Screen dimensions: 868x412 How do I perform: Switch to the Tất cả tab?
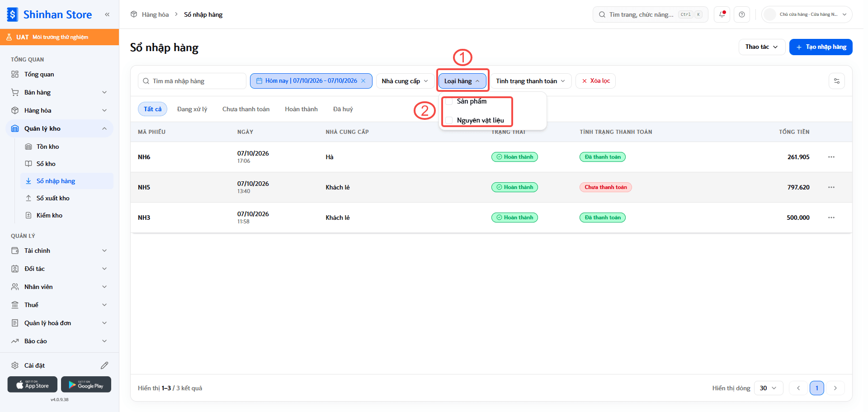click(x=153, y=109)
